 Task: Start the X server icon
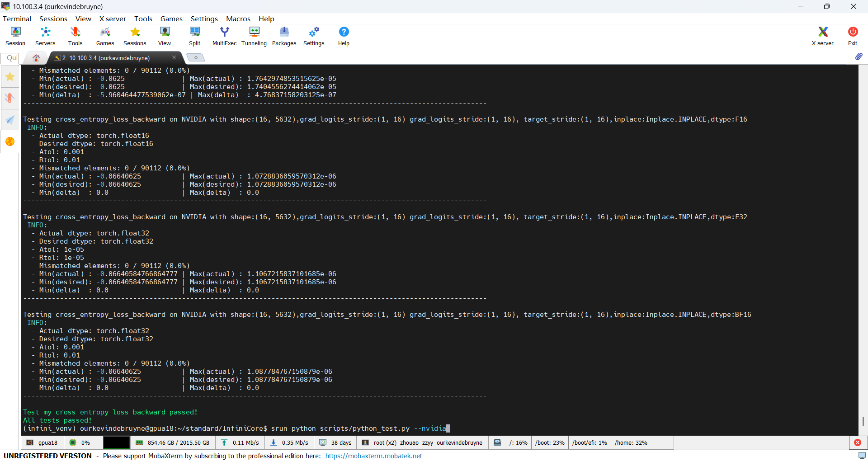click(x=823, y=36)
